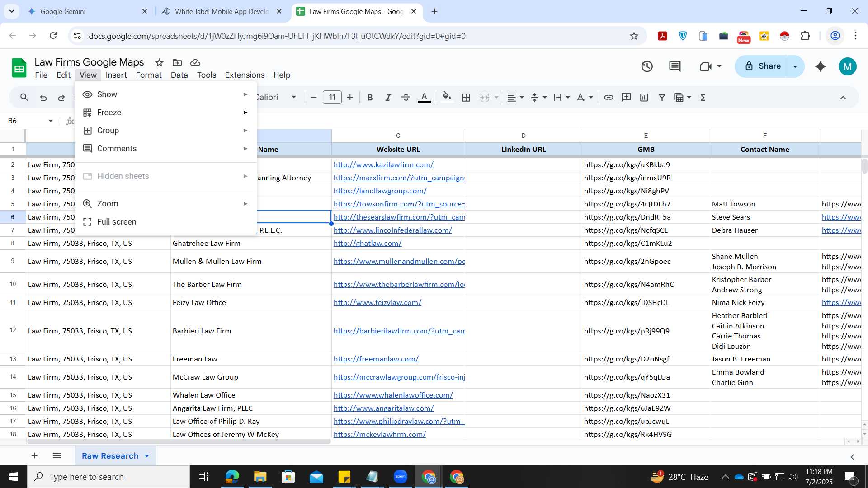Viewport: 868px width, 488px height.
Task: Open vertical align dropdown
Action: click(x=538, y=97)
